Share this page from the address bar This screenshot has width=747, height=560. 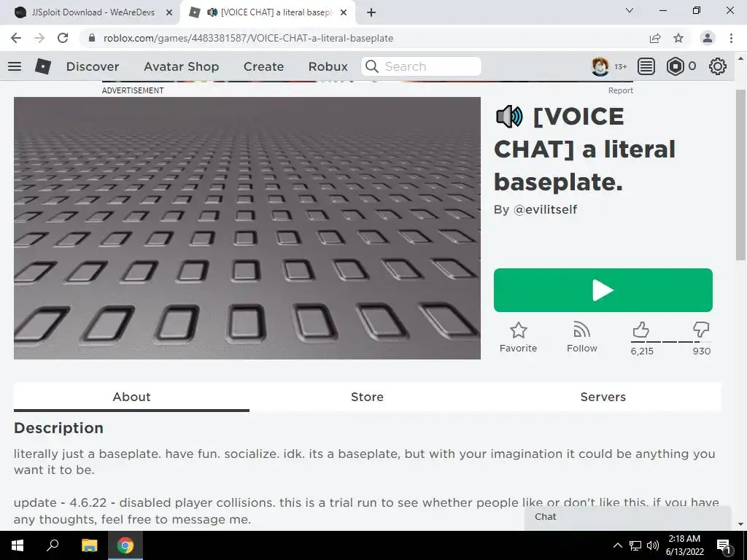coord(655,38)
